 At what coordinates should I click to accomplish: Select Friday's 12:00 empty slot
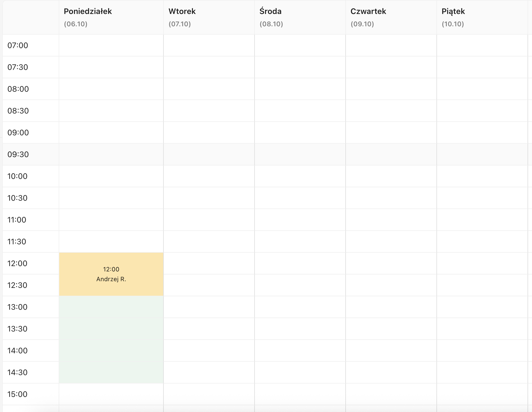point(482,263)
